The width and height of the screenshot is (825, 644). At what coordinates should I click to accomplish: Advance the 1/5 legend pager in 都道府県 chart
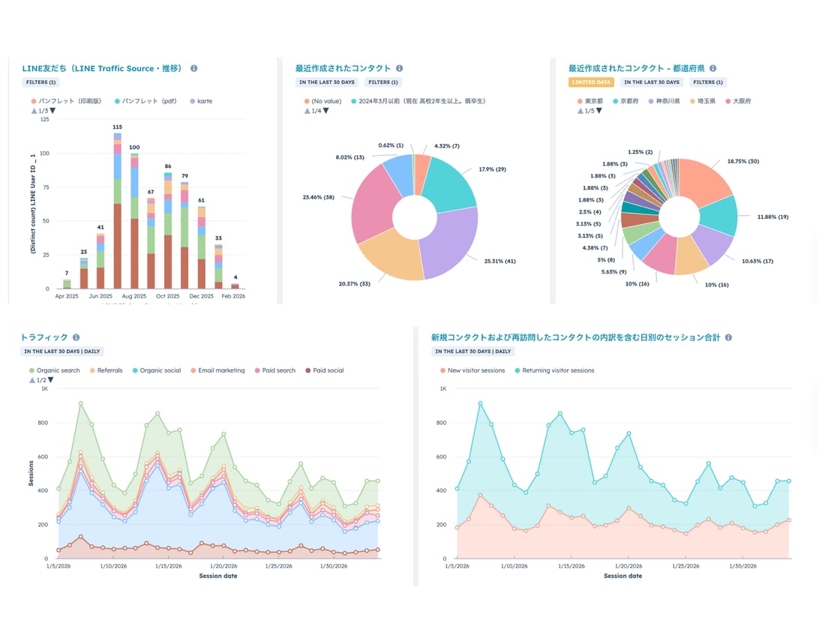[x=598, y=111]
